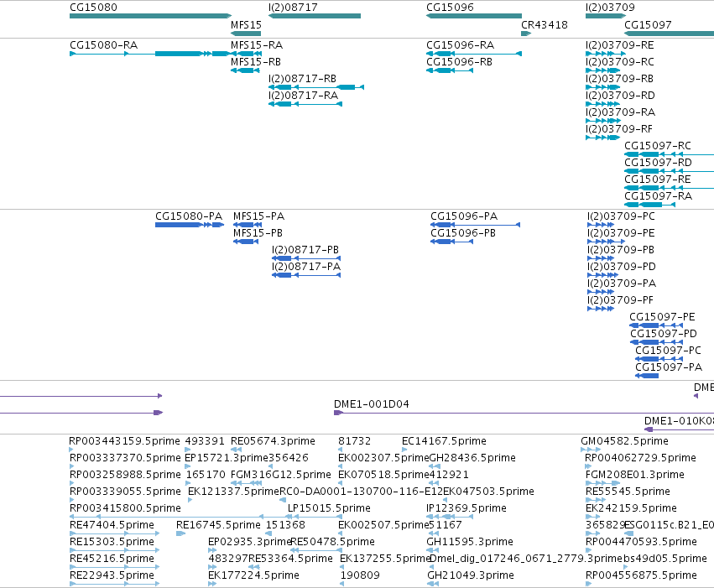
Task: Select the l(2)03709 gene label
Action: 610,8
